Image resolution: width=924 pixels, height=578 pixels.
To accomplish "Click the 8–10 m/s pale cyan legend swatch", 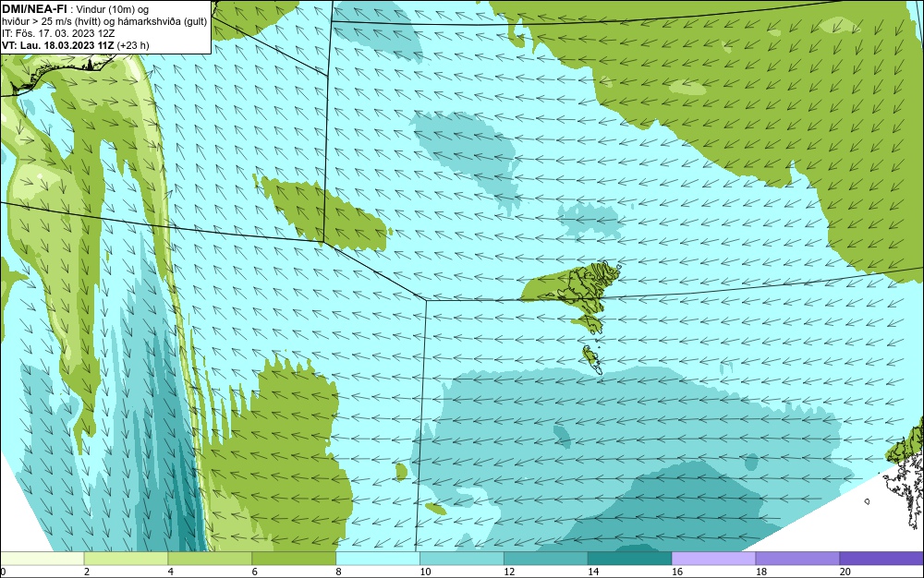I will point(378,558).
